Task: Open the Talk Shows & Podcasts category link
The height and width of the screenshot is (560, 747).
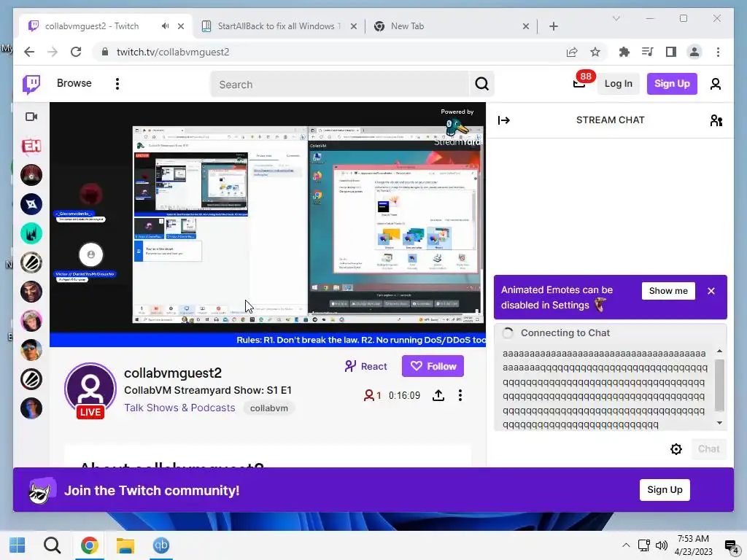Action: pyautogui.click(x=179, y=408)
